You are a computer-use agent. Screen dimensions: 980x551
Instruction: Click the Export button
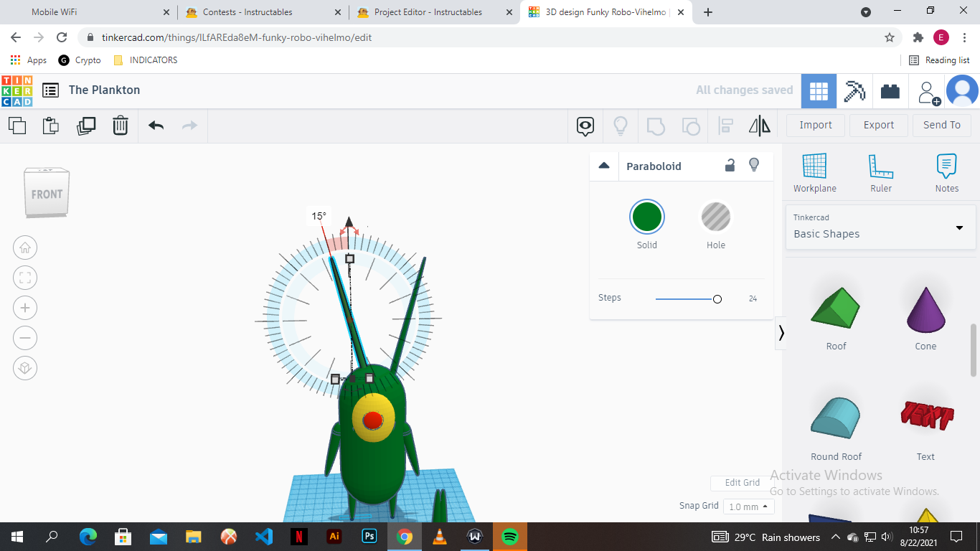point(878,125)
